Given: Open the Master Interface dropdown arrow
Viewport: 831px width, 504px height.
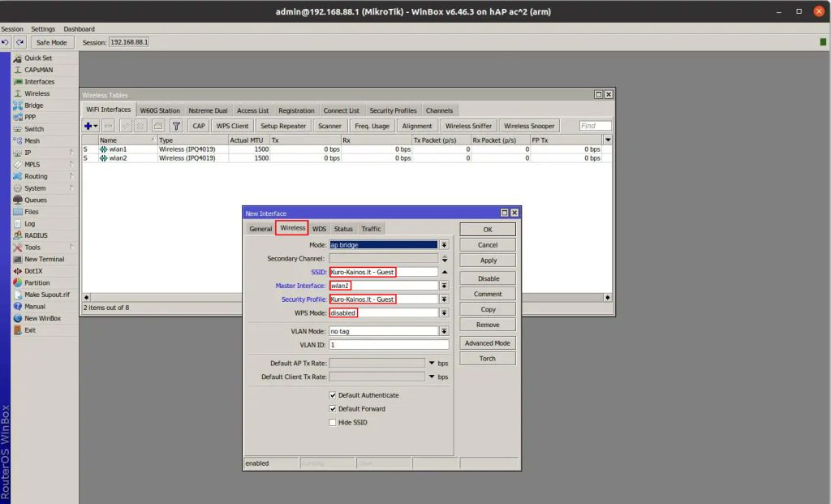Looking at the screenshot, I should 444,286.
